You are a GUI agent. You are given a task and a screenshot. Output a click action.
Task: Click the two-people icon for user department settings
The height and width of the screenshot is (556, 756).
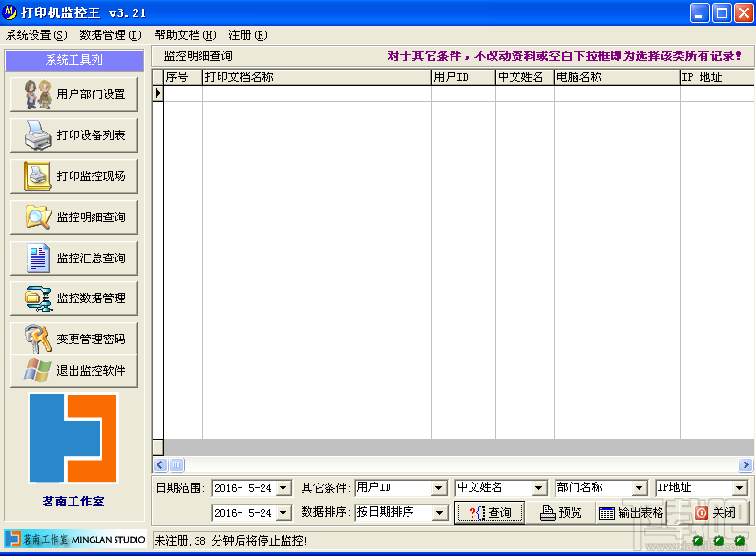tap(38, 94)
